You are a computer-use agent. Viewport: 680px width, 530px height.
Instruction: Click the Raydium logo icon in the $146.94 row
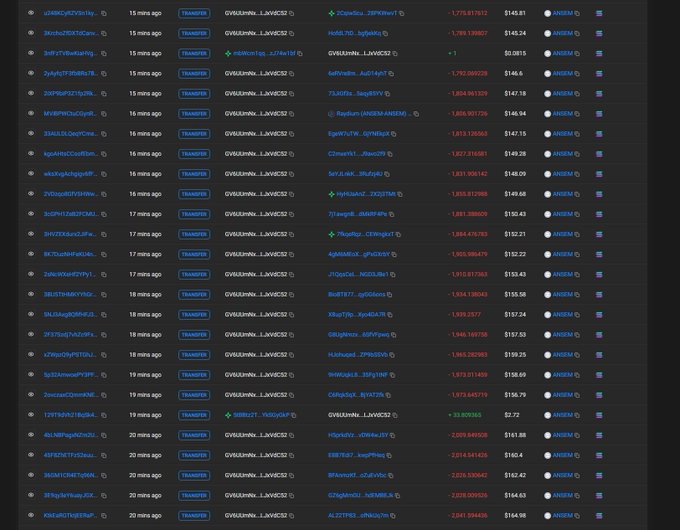(x=331, y=114)
